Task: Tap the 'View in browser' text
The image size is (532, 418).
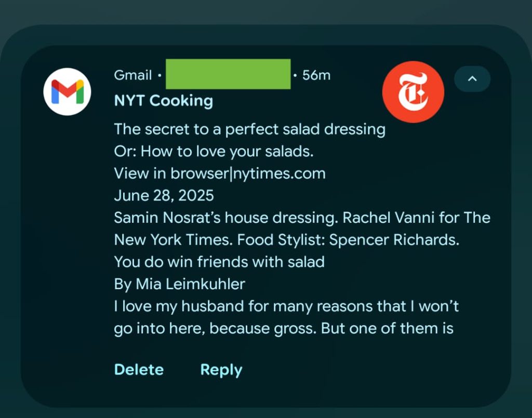Action: pos(171,173)
